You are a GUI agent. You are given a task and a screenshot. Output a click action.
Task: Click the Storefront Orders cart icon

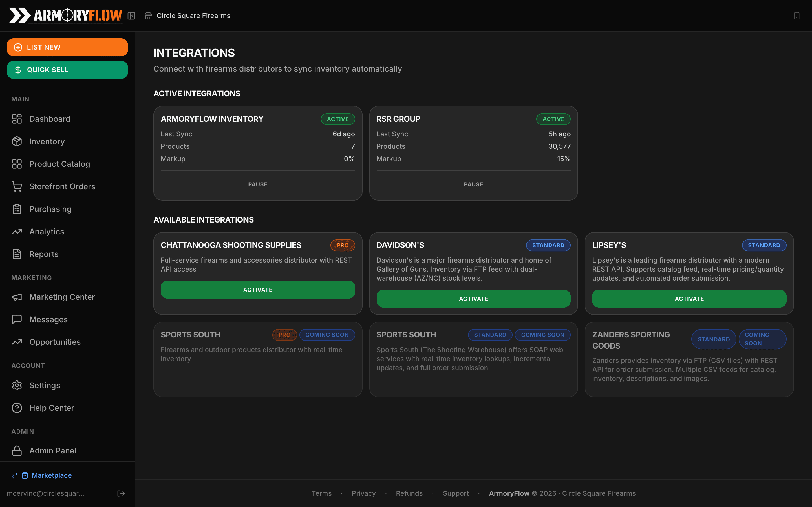(x=17, y=186)
